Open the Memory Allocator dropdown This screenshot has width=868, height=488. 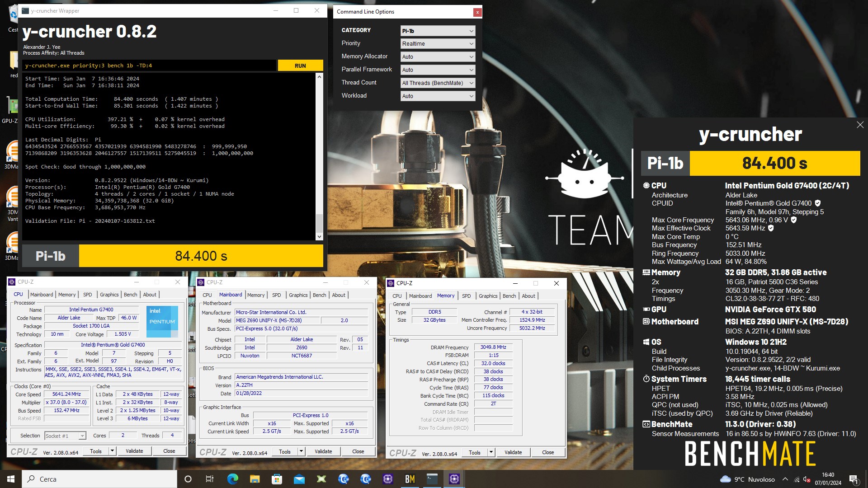438,57
